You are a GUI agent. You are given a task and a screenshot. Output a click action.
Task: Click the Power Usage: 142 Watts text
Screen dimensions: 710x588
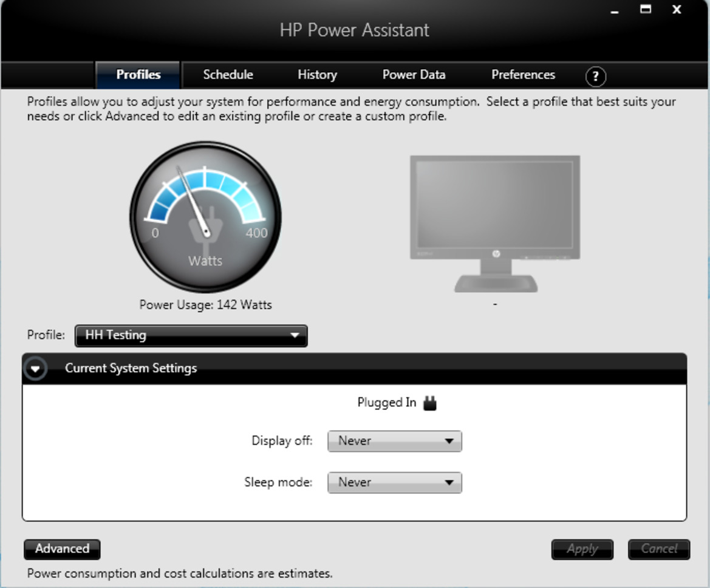(205, 305)
